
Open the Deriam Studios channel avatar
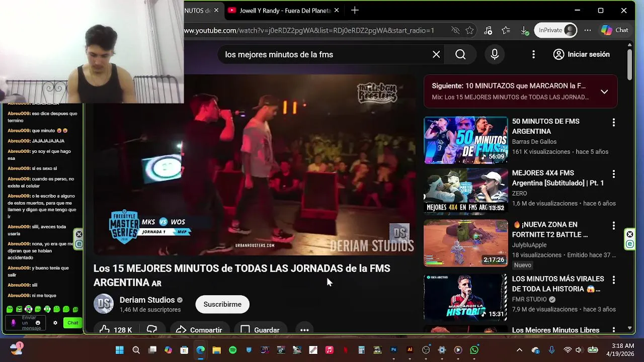point(104,304)
